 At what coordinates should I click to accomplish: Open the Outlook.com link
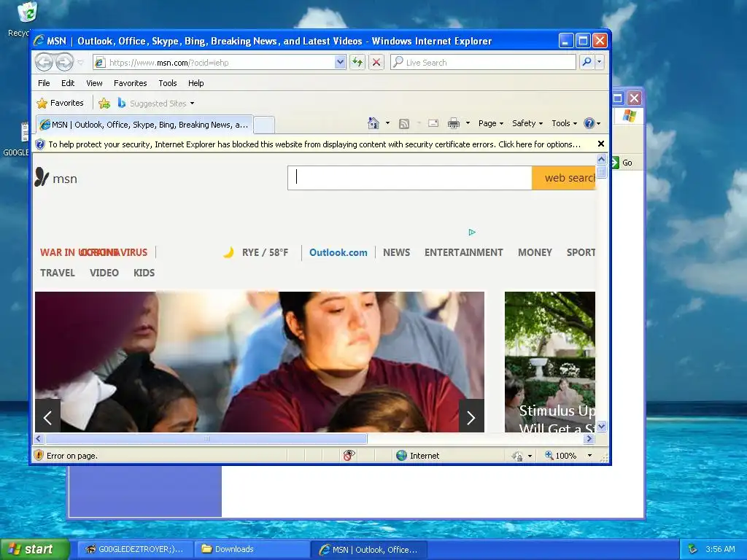[x=338, y=252]
